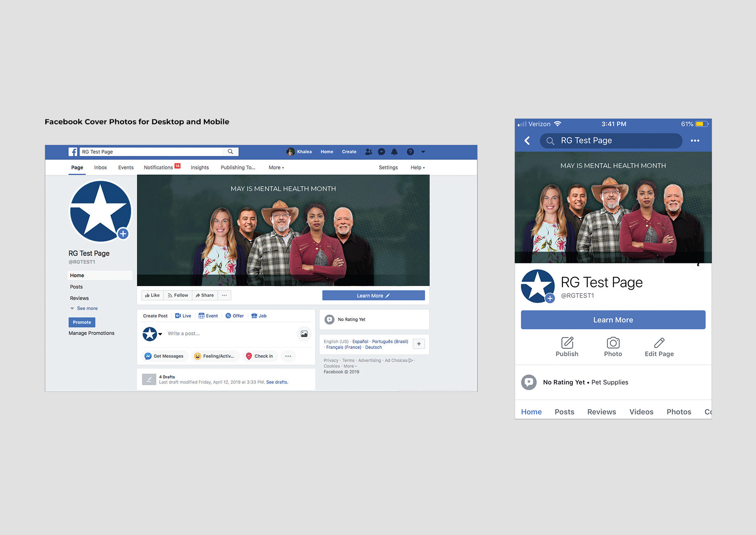Image resolution: width=756 pixels, height=535 pixels.
Task: Tap the mobile cover photo
Action: [x=613, y=207]
